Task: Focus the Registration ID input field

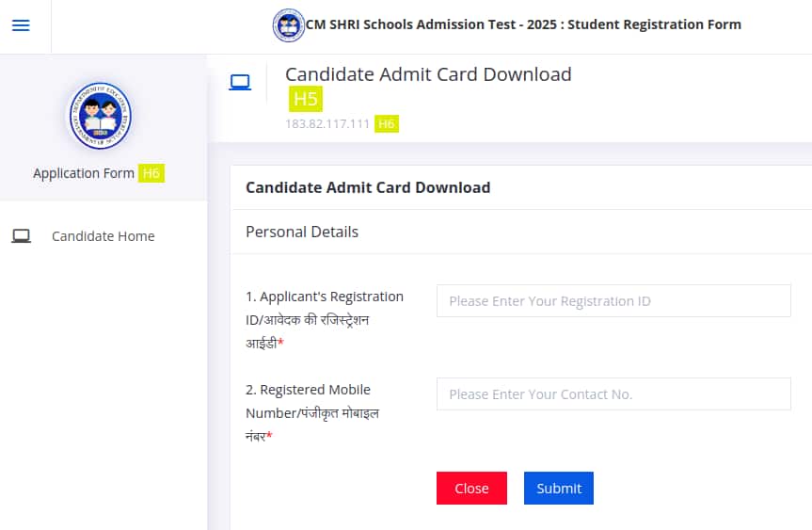Action: coord(613,301)
